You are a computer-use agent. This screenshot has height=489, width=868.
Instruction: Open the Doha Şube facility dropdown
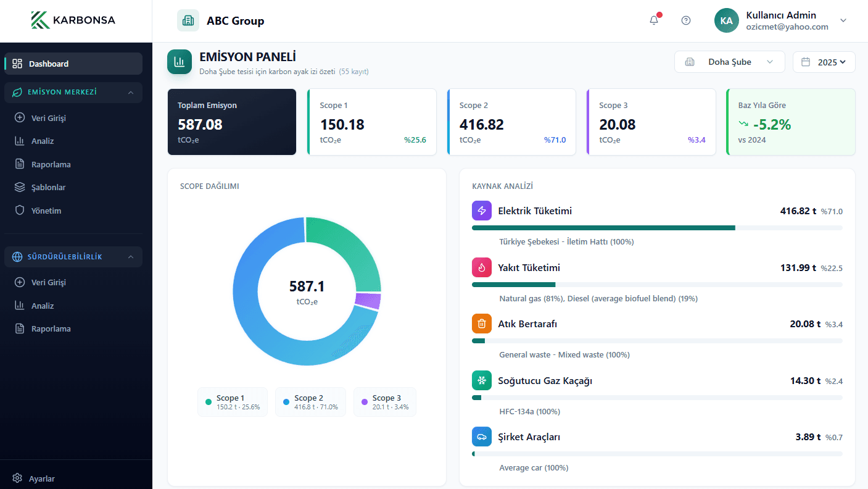click(x=729, y=62)
